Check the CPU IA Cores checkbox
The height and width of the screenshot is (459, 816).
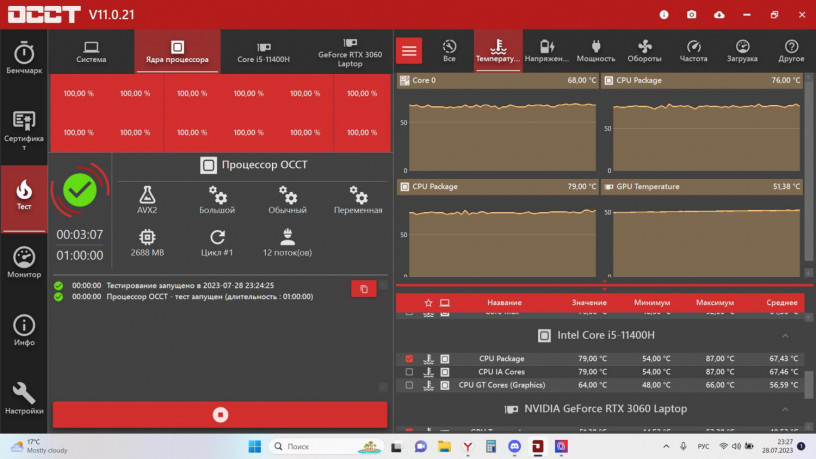click(x=409, y=372)
